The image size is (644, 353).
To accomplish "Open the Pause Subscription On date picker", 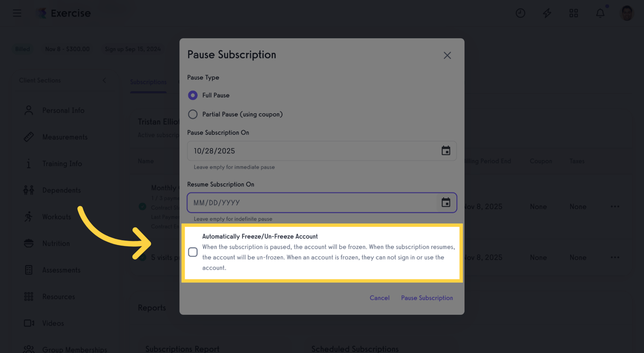I will [446, 151].
